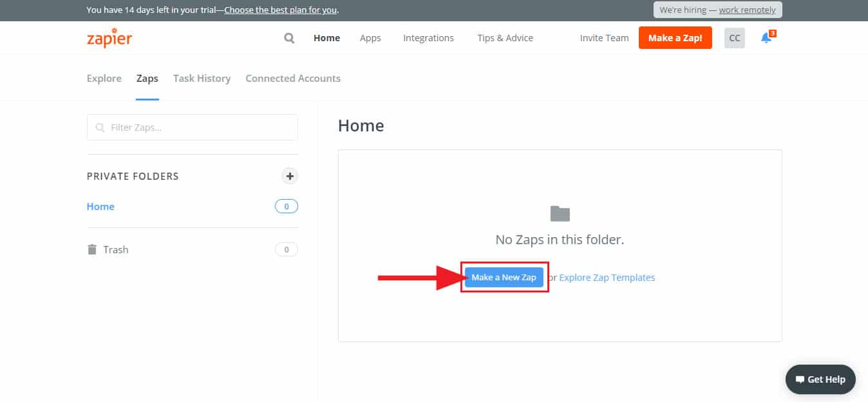The image size is (868, 402).
Task: Click the Trash count badge
Action: click(287, 250)
